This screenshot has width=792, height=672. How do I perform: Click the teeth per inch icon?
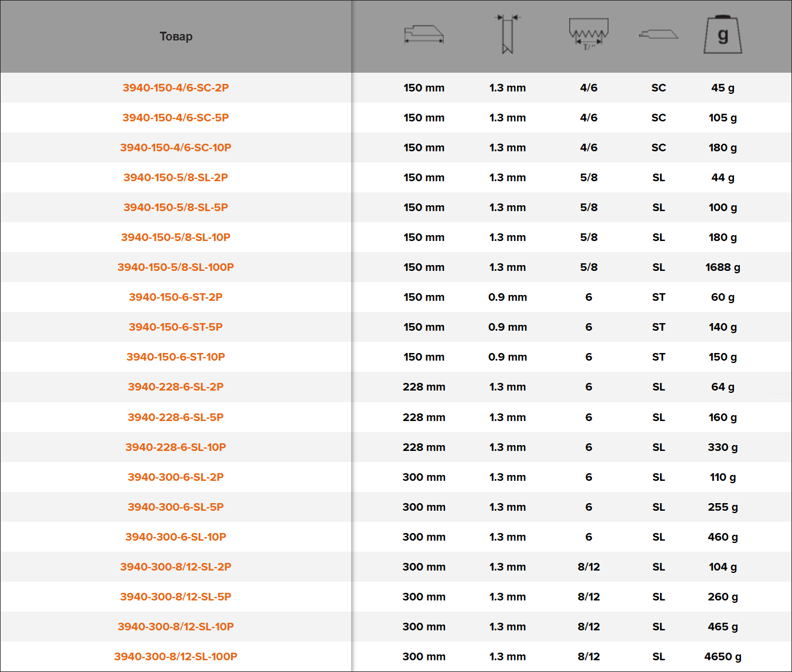[x=589, y=34]
